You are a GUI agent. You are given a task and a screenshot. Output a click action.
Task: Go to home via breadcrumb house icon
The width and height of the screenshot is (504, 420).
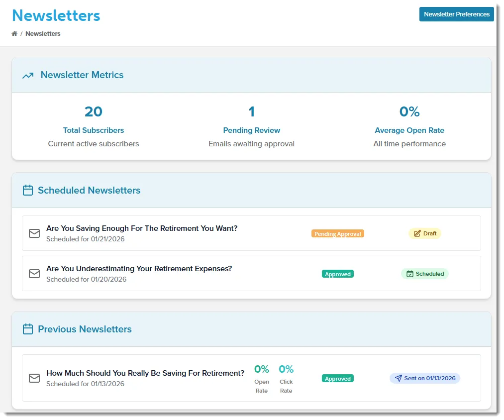pyautogui.click(x=14, y=33)
